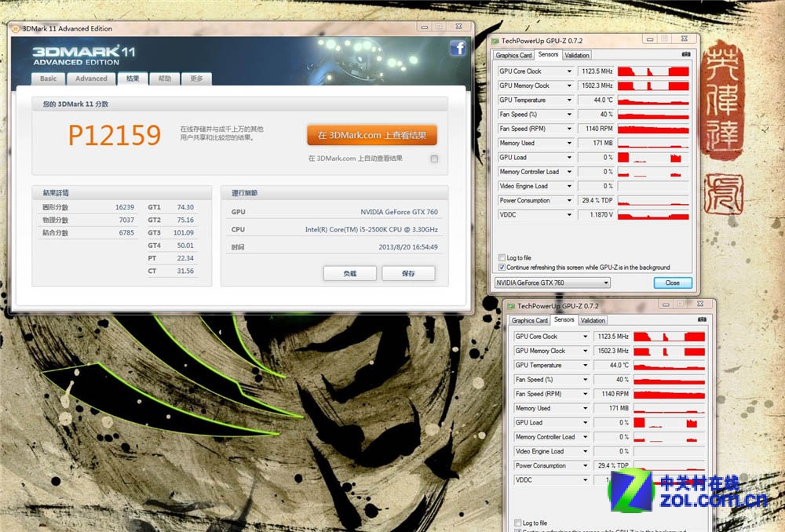Viewport: 785px width, 532px height.
Task: Click the GPU-Z app icon in upper window title bar
Action: point(495,41)
